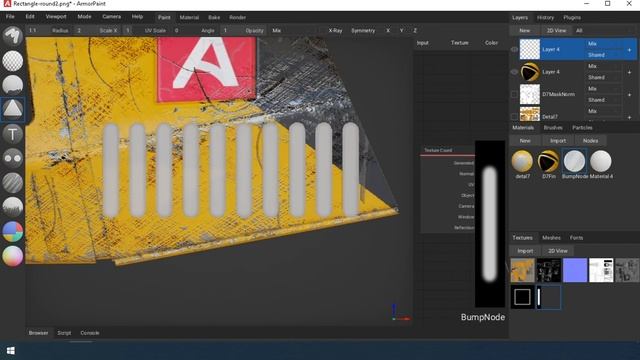This screenshot has width=640, height=360.
Task: Toggle symmetry Y axis
Action: (x=401, y=31)
